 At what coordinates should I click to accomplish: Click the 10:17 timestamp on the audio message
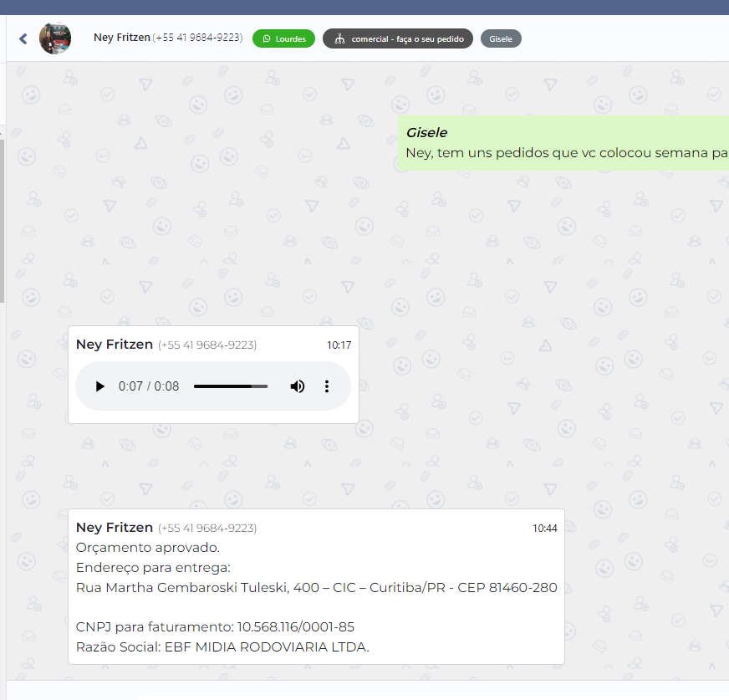click(x=339, y=345)
